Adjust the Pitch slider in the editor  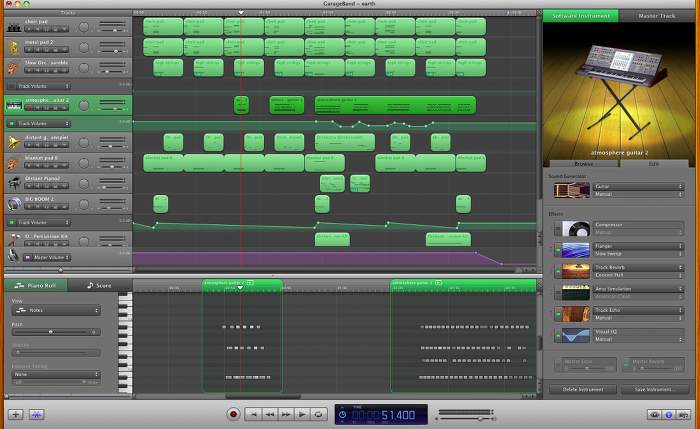pos(50,332)
